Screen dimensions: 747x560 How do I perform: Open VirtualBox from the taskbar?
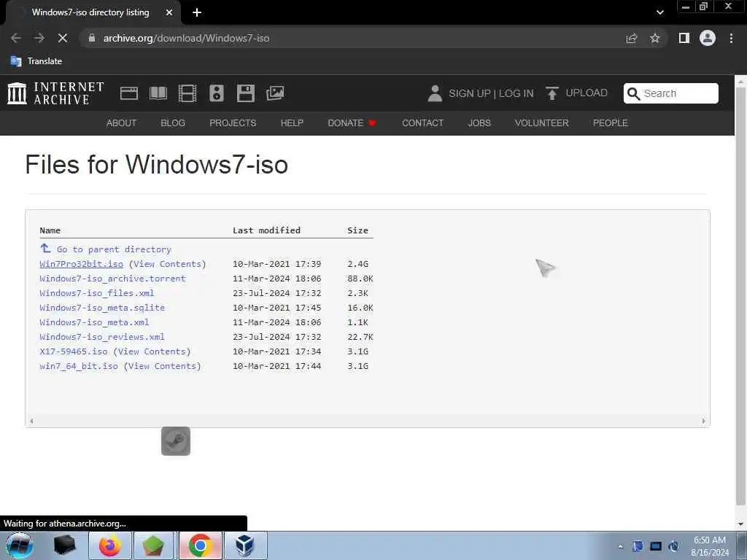pos(245,545)
